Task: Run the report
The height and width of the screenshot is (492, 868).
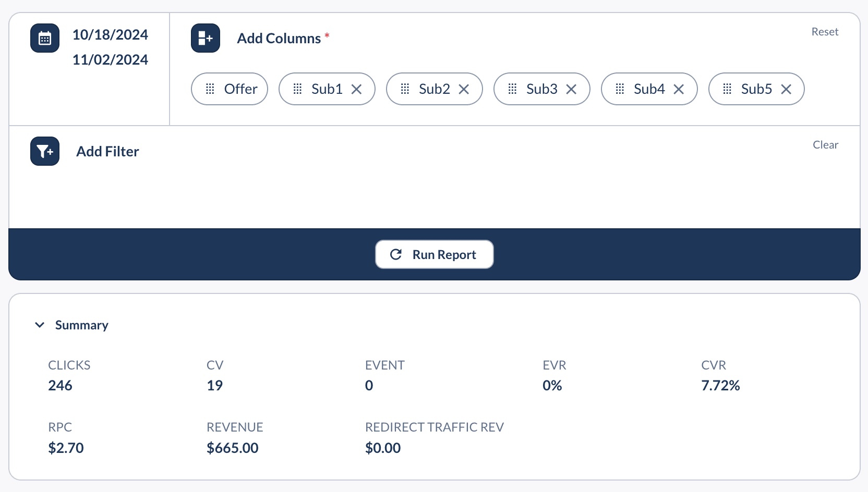Action: coord(435,254)
